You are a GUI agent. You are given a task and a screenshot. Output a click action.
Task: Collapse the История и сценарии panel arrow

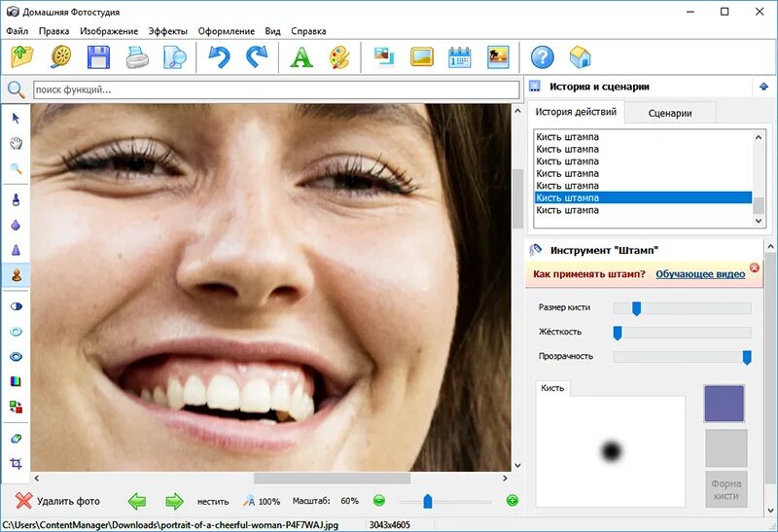763,87
